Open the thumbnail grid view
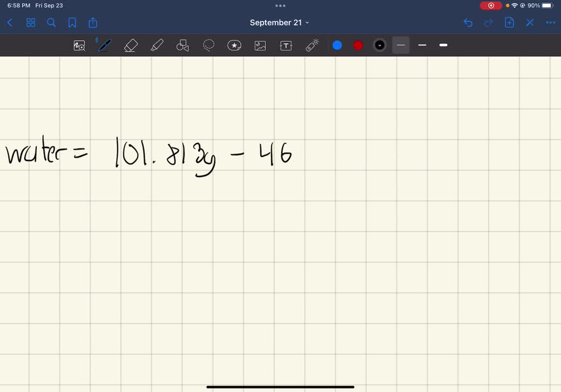Viewport: 561px width, 392px height. 31,22
